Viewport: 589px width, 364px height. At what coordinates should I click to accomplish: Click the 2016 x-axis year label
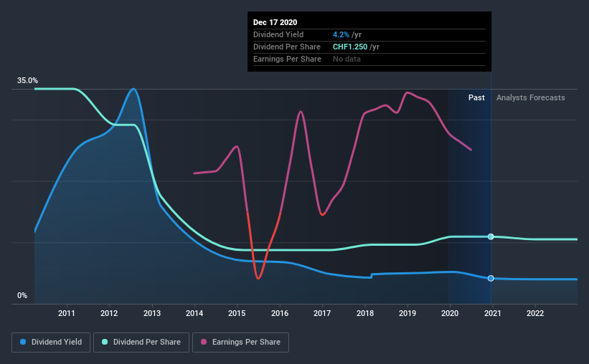pyautogui.click(x=280, y=313)
